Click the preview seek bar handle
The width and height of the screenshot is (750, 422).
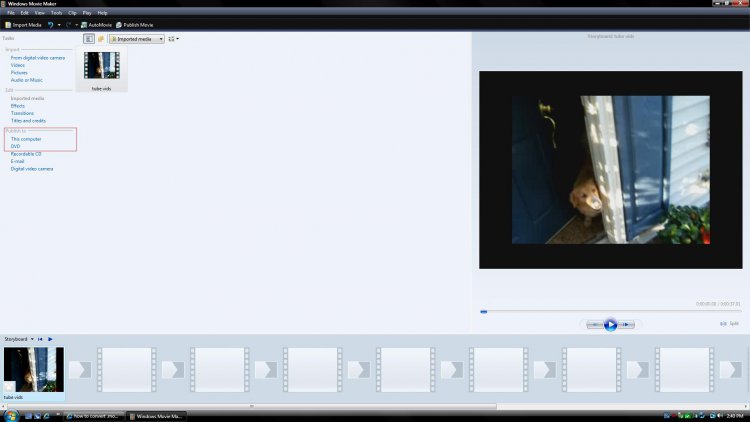coord(484,312)
